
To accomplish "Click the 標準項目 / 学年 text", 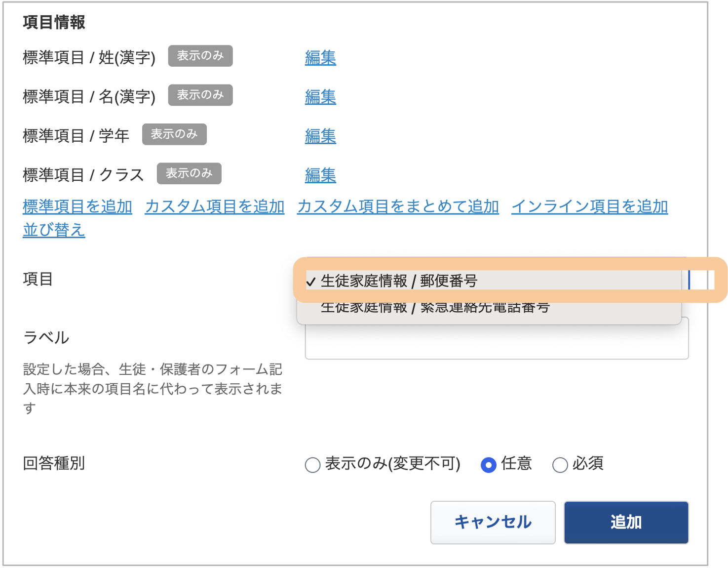I will (x=76, y=135).
